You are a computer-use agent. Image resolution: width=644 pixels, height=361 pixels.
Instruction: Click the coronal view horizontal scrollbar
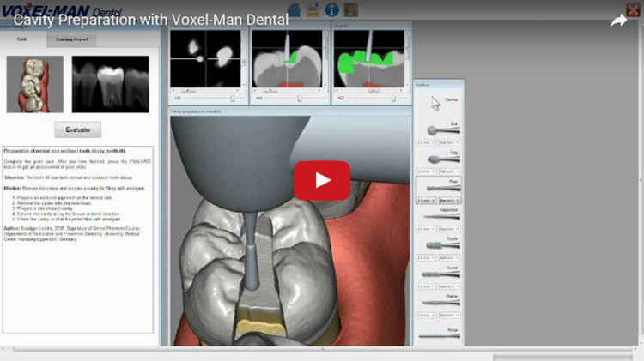[287, 90]
